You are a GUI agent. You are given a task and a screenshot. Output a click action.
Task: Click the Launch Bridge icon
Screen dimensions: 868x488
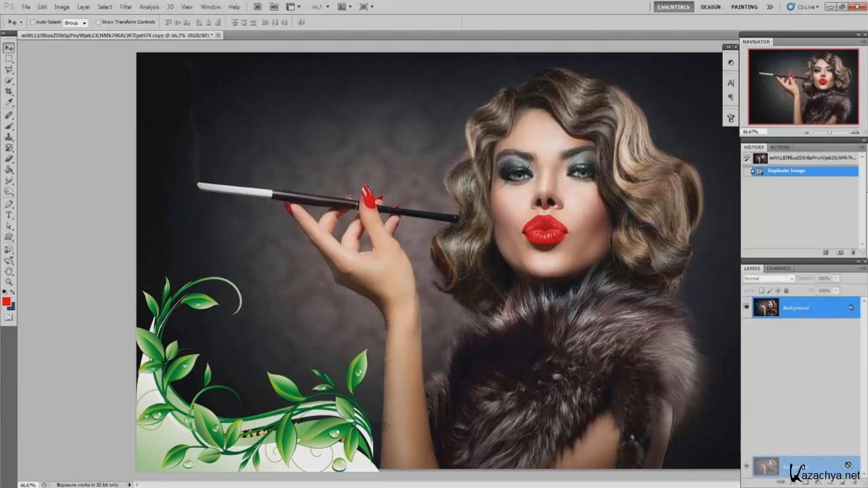click(x=258, y=7)
